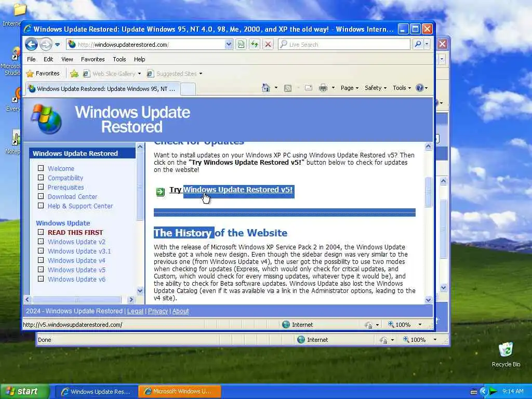This screenshot has height=399, width=532.
Task: Open search provider options dropdown
Action: point(427,44)
